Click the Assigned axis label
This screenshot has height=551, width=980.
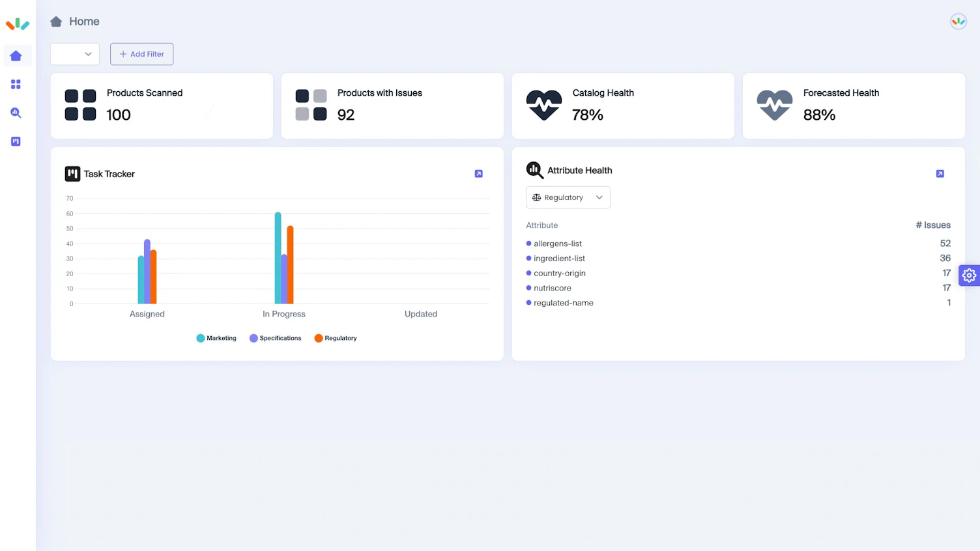click(x=147, y=314)
